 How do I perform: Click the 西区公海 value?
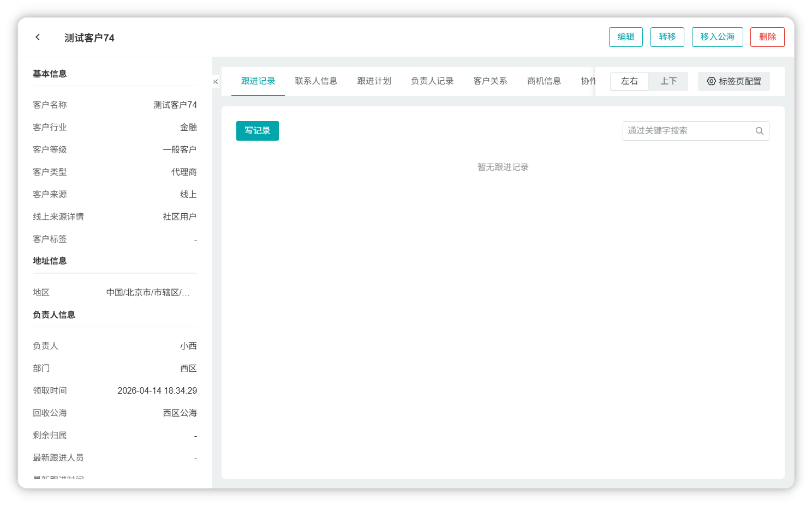tap(180, 413)
